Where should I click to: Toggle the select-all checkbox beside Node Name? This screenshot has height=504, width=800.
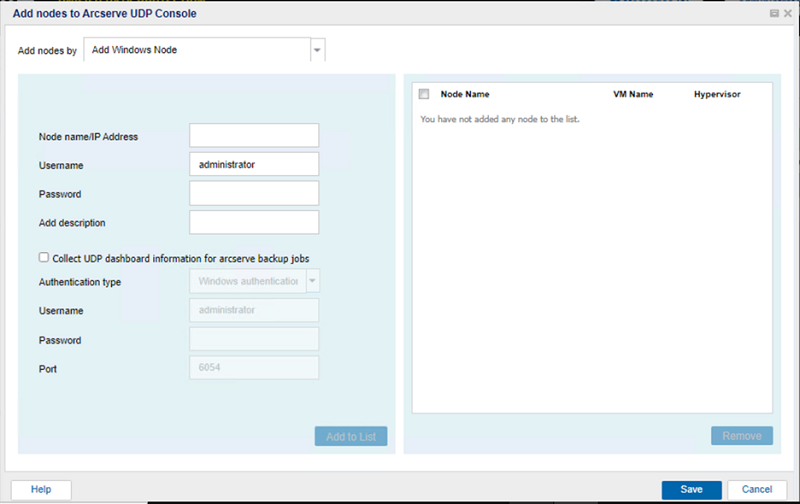click(424, 94)
